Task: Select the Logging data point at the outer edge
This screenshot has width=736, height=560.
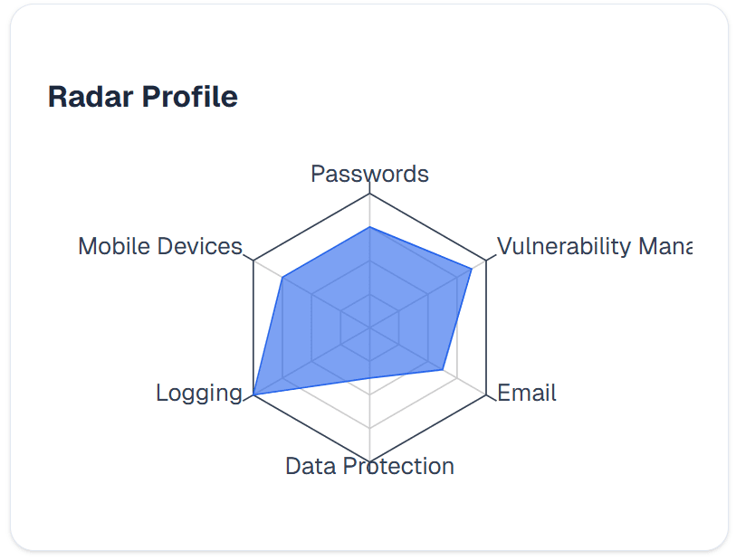Action: [x=253, y=394]
